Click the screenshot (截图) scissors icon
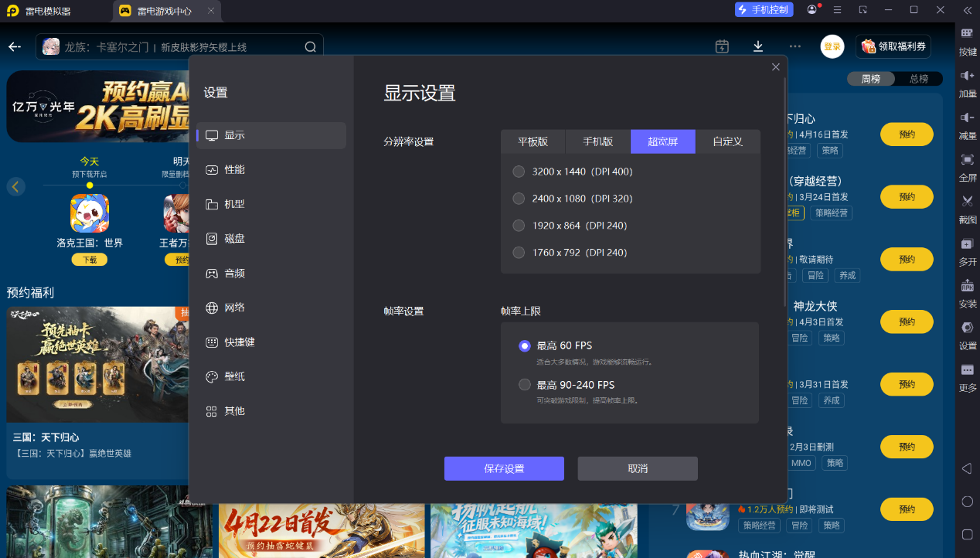980x558 pixels. point(967,201)
